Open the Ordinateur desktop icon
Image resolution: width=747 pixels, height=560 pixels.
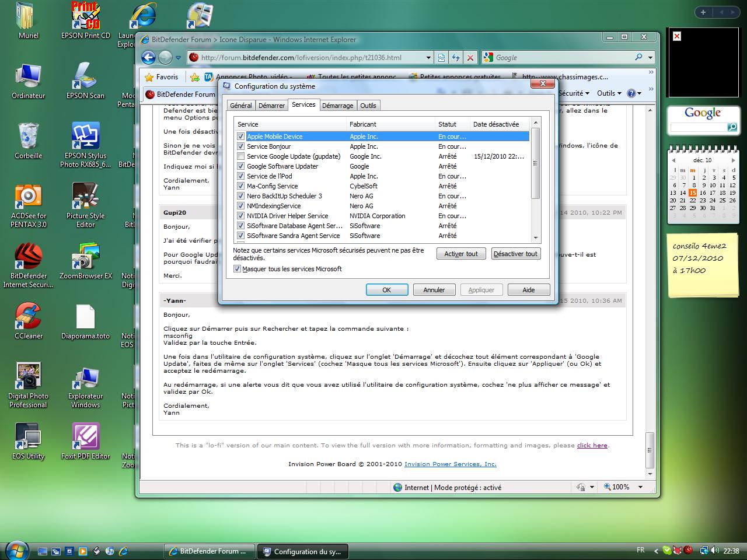28,80
